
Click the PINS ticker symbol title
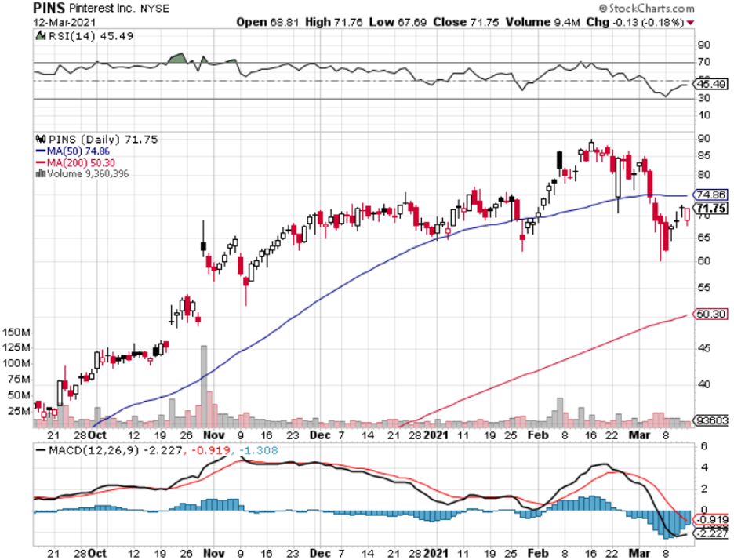point(49,8)
